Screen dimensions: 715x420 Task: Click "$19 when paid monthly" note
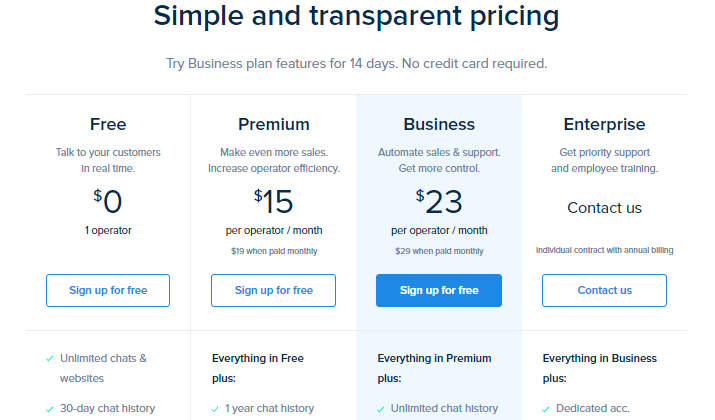[x=274, y=251]
